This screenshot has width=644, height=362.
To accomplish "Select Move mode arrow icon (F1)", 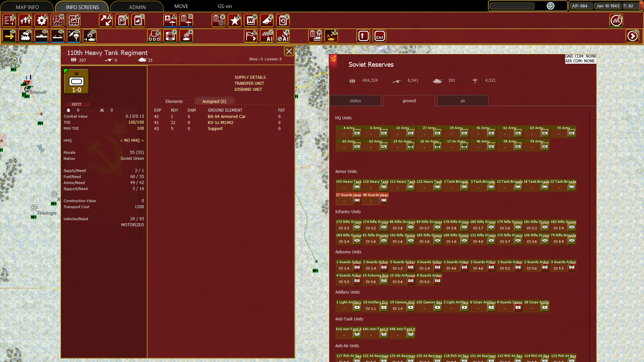I will (9, 36).
